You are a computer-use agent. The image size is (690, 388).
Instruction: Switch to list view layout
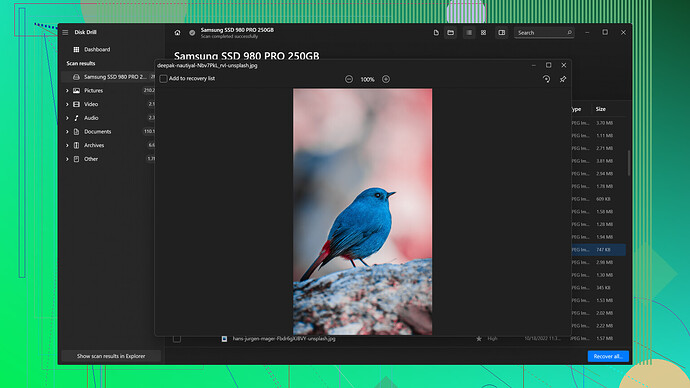[469, 33]
